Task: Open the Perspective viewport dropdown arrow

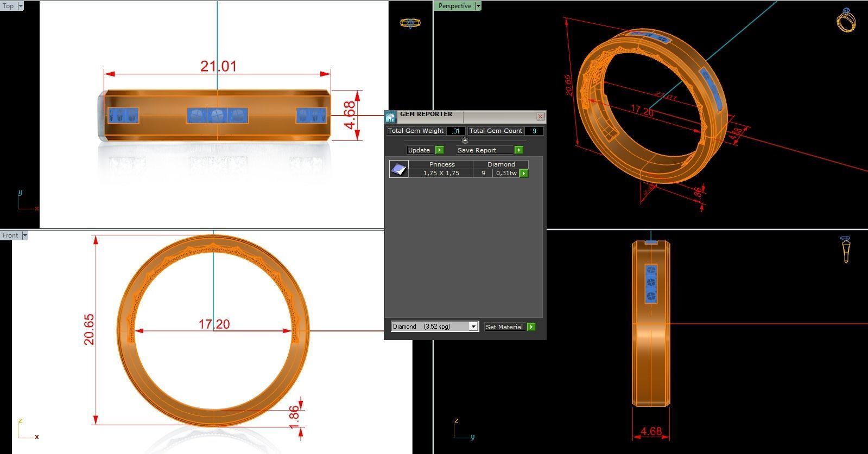Action: click(478, 6)
